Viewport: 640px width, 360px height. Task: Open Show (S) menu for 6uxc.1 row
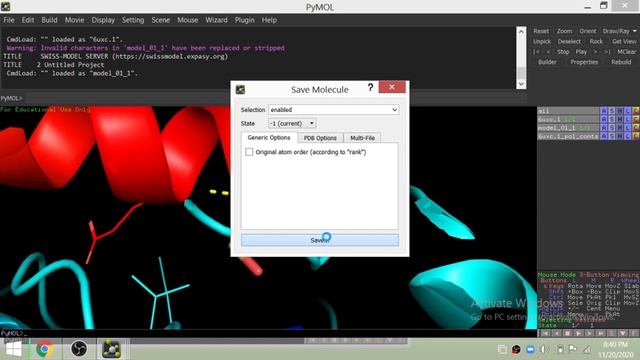point(612,119)
